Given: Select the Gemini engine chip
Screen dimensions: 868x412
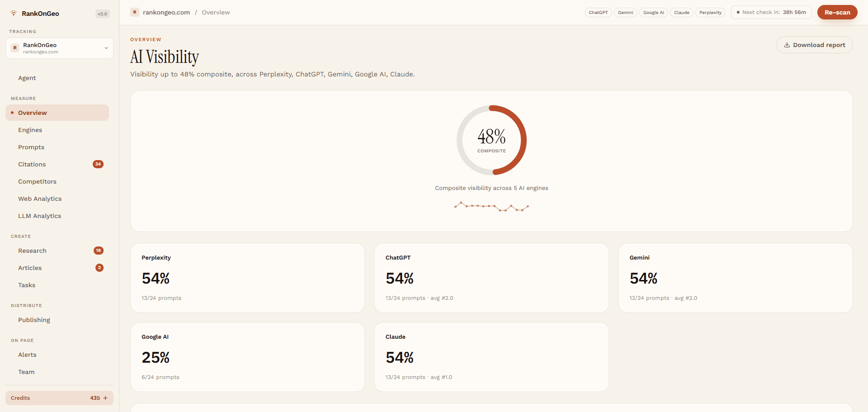Looking at the screenshot, I should click(x=626, y=13).
